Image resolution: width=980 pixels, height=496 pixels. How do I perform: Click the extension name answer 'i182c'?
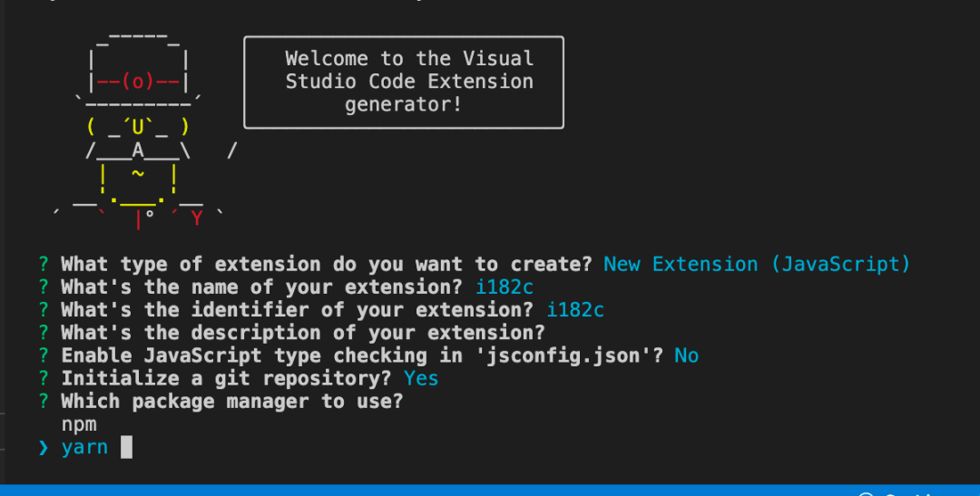tap(505, 287)
